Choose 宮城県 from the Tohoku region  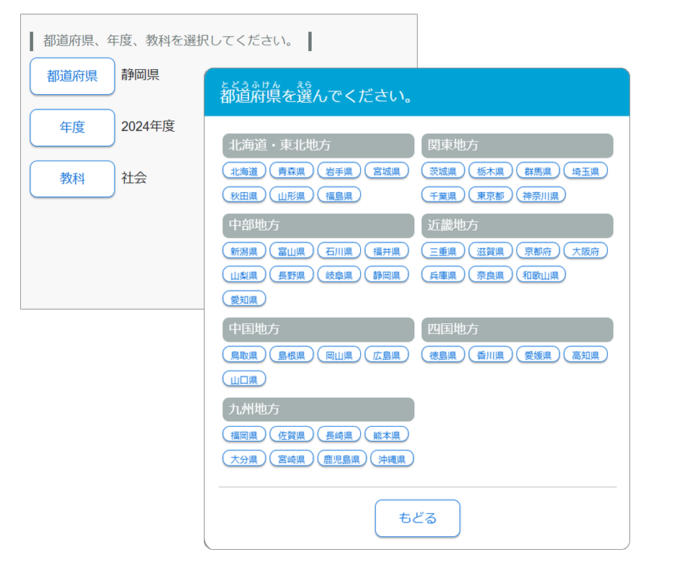point(387,171)
